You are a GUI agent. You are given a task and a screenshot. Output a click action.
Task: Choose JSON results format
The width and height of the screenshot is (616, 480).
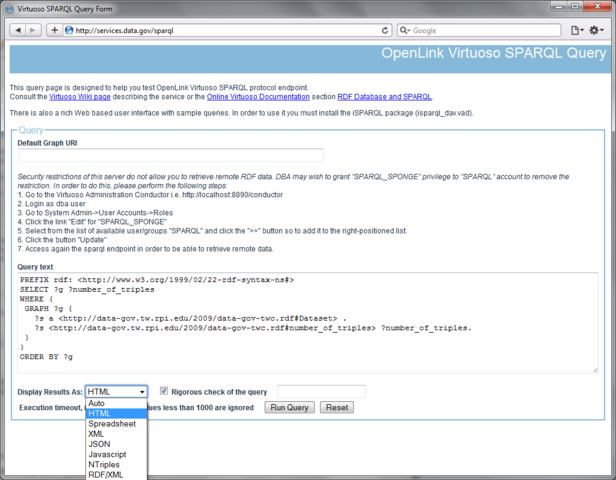pos(116,444)
